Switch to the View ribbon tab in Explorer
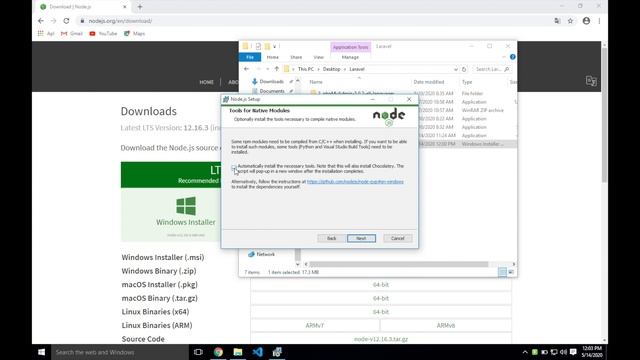The image size is (640, 360). (318, 57)
